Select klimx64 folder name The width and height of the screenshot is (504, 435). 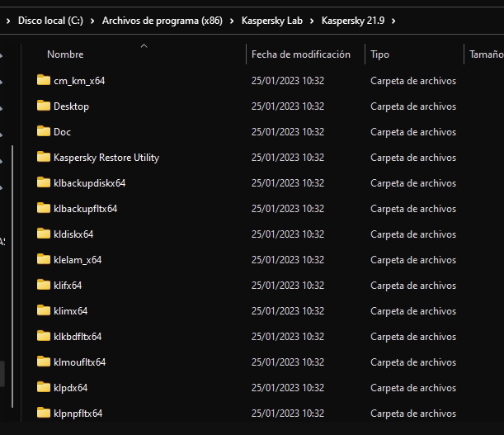[x=70, y=311]
